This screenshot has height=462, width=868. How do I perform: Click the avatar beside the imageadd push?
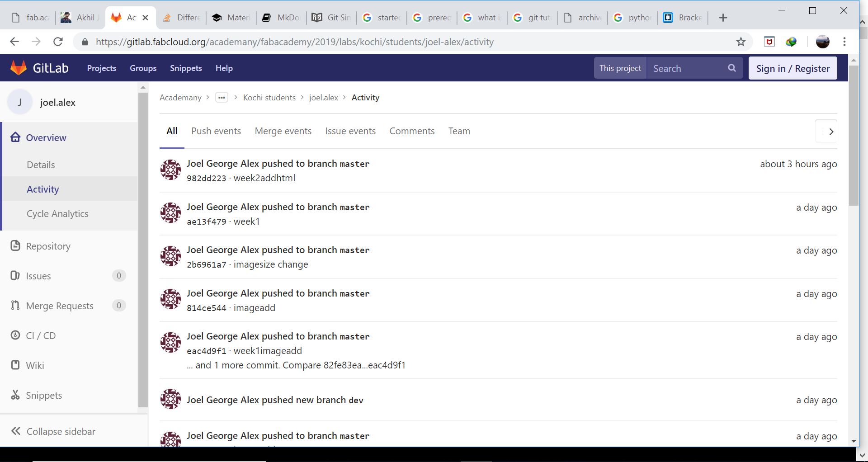[x=171, y=299]
